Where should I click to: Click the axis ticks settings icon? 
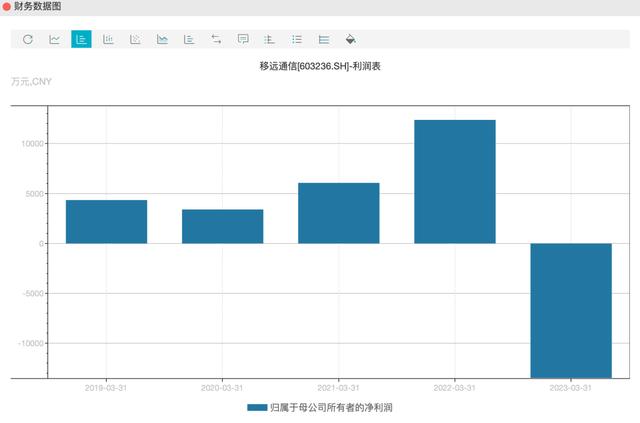(x=270, y=39)
